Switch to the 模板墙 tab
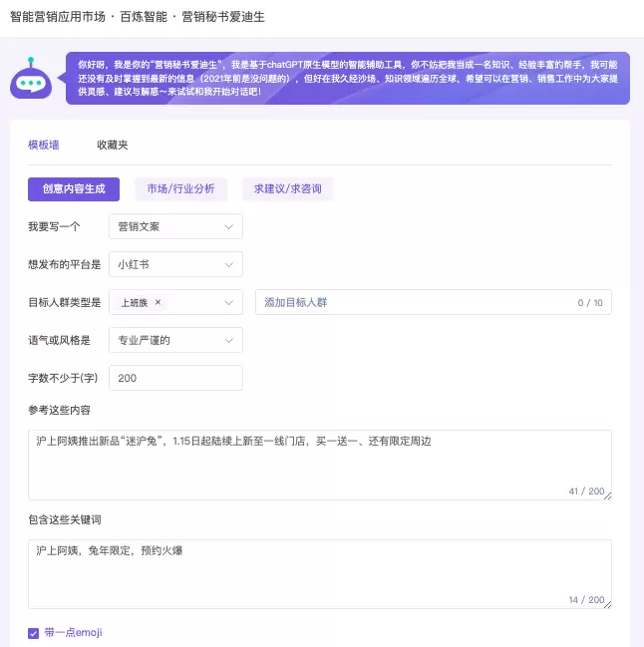The height and width of the screenshot is (647, 644). (x=44, y=146)
